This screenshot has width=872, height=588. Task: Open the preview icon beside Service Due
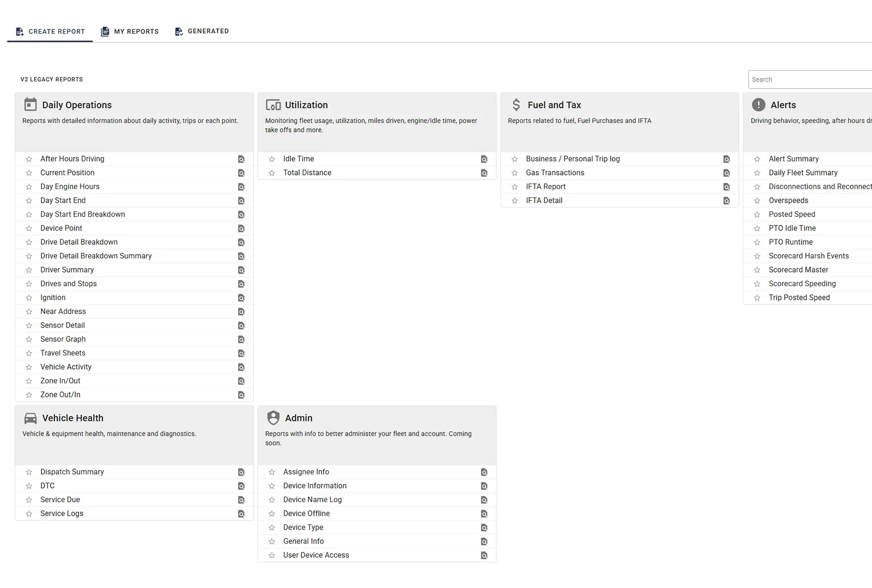241,499
